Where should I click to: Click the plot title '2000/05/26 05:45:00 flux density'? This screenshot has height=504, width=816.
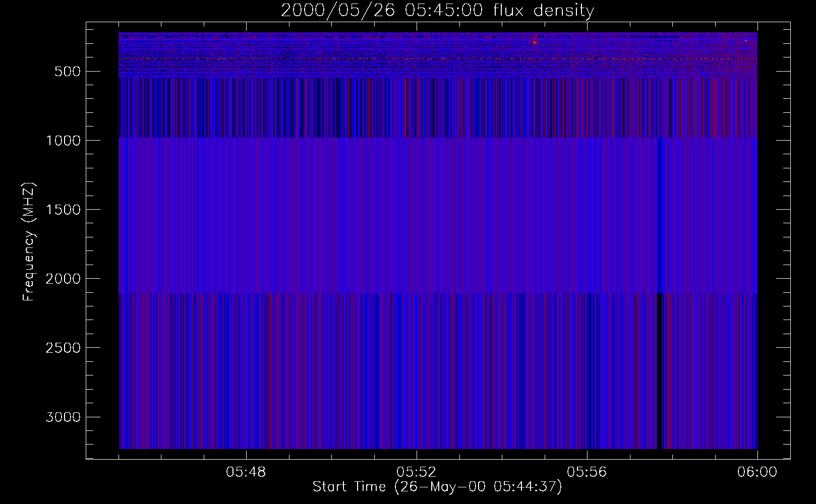437,10
